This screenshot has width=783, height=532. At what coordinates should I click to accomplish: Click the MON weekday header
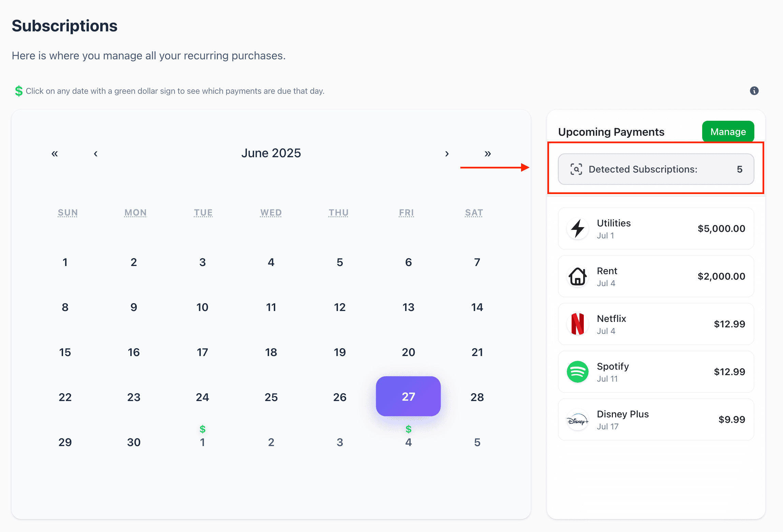(135, 212)
